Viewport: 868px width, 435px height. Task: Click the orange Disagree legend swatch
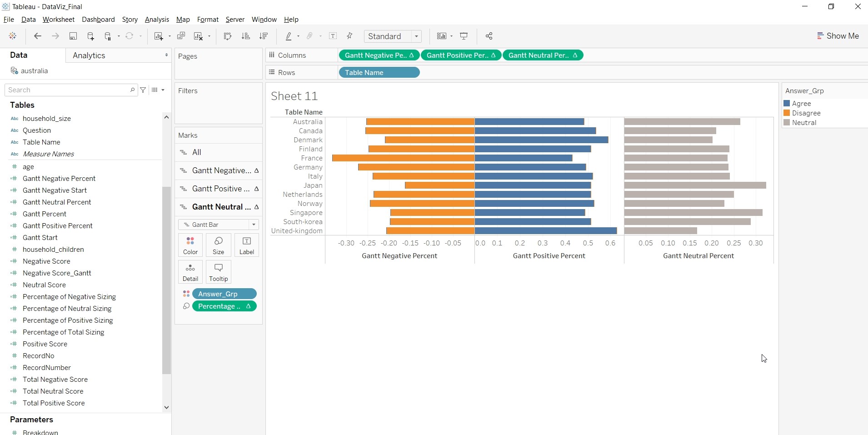point(787,113)
